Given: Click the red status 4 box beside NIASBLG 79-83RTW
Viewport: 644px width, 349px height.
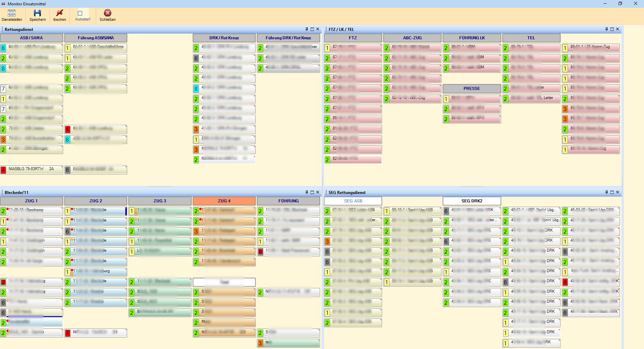Looking at the screenshot, I should pos(3,170).
